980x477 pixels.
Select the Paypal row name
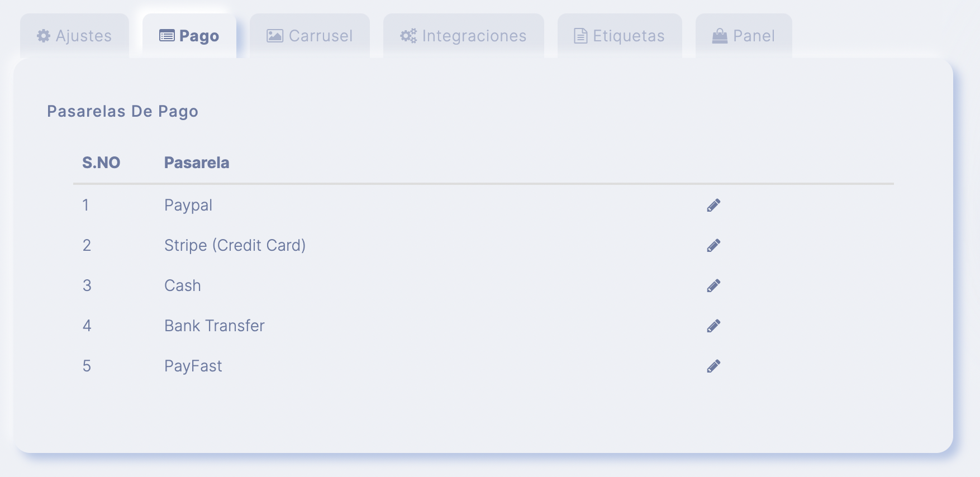pos(188,206)
